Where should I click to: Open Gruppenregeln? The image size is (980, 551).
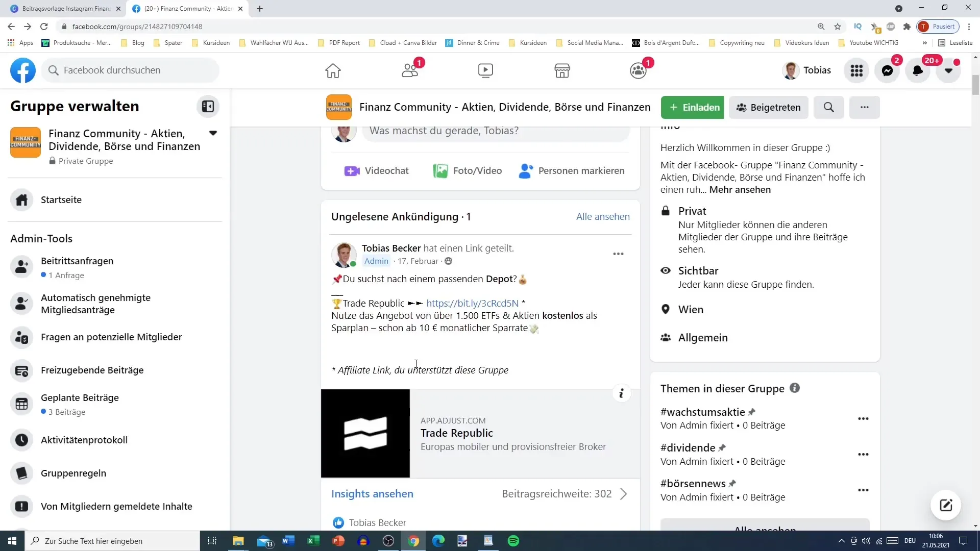point(115,473)
